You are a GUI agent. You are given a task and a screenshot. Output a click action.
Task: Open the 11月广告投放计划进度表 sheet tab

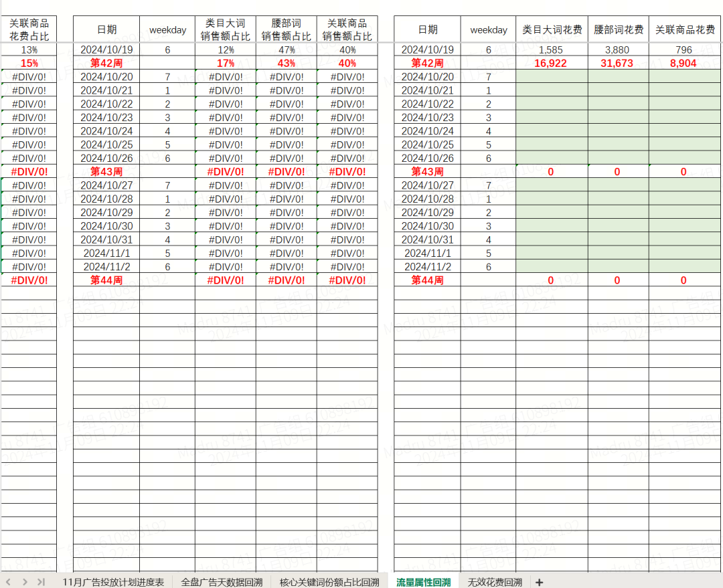pyautogui.click(x=113, y=582)
